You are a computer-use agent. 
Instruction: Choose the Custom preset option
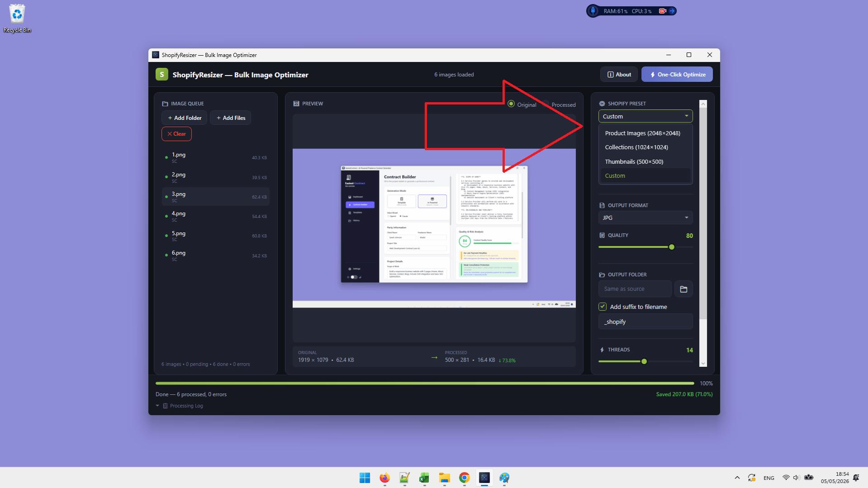[645, 175]
